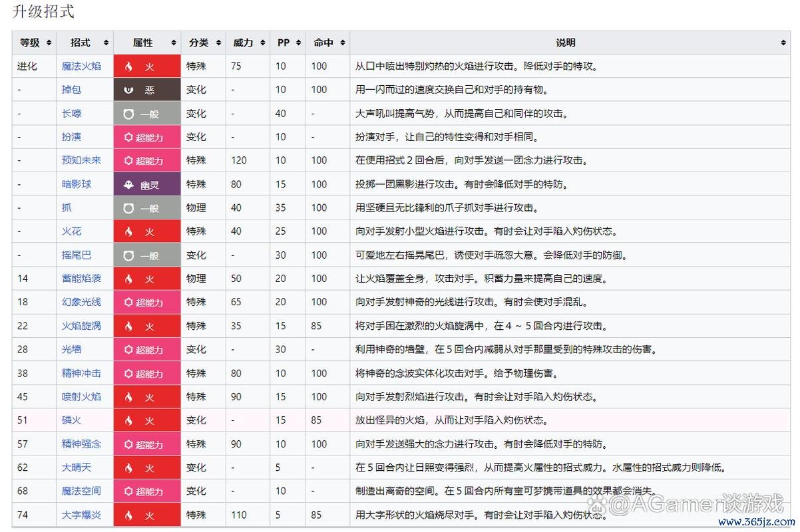Open the 幻象光线 move link
The image size is (800, 532).
[x=81, y=302]
